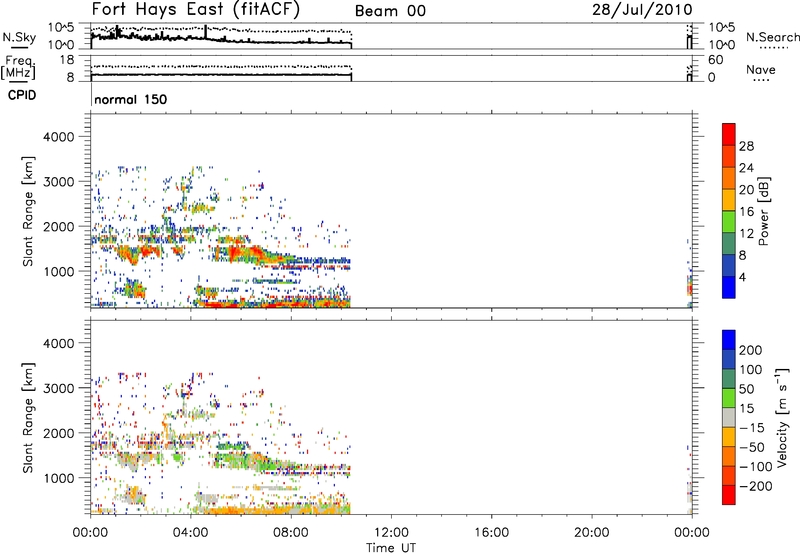Click the '-15' label on Velocity color bar
Viewport: 800px width, 554px height.
(x=752, y=427)
